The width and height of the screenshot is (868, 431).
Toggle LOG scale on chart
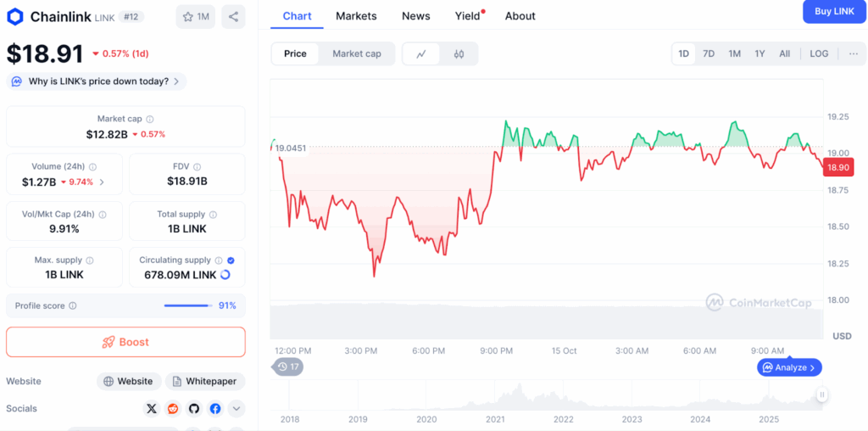pos(819,53)
